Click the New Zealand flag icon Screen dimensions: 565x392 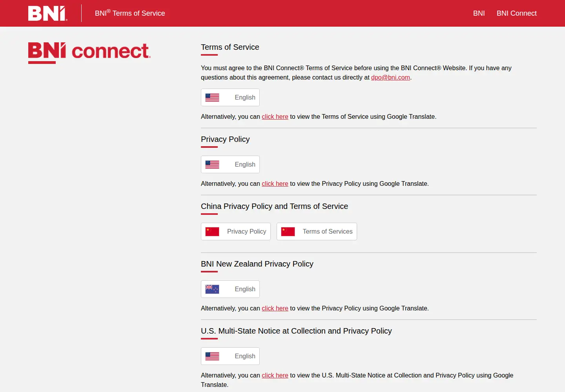coord(212,289)
